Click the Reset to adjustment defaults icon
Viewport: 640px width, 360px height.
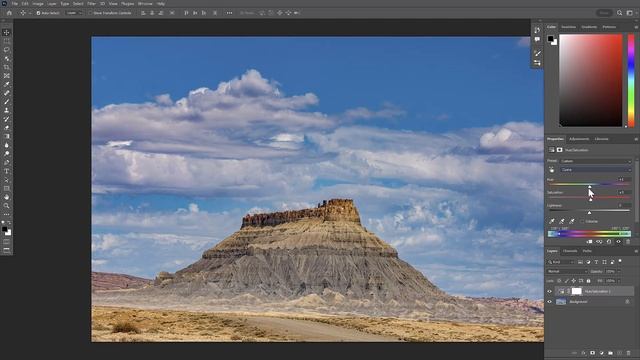tap(609, 242)
